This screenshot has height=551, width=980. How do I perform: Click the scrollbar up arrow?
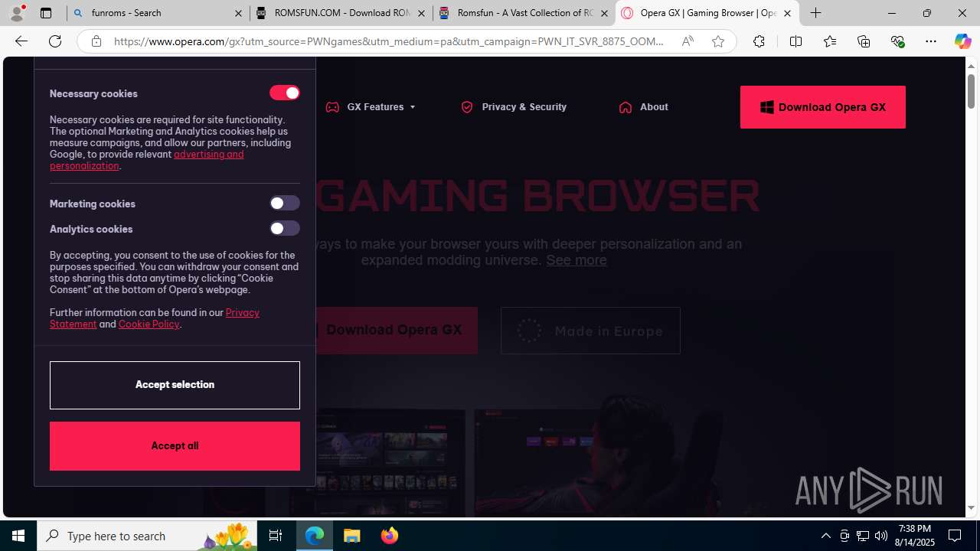pos(971,66)
